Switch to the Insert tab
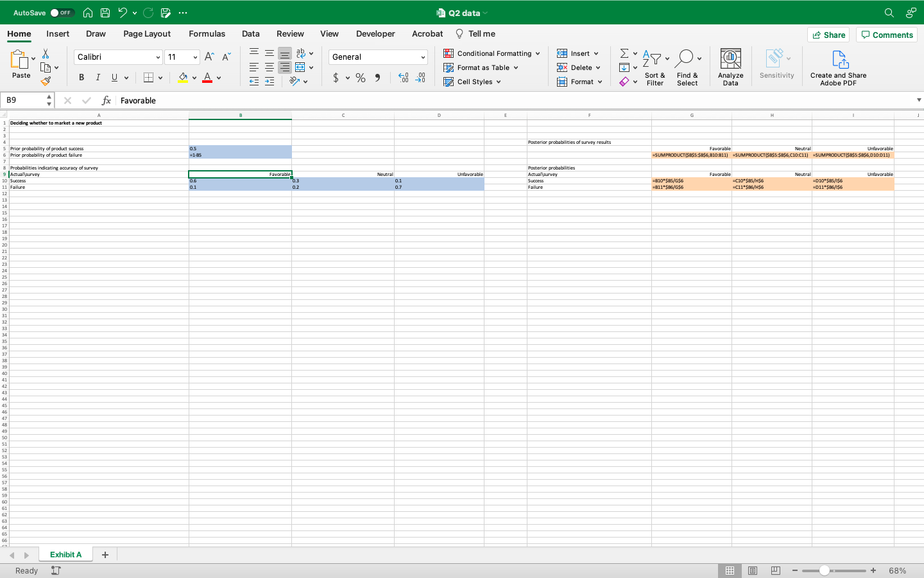This screenshot has width=924, height=578. (58, 33)
